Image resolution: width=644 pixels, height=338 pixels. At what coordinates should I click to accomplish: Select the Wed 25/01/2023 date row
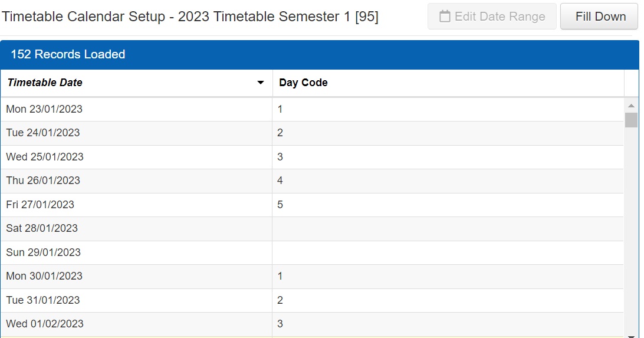[45, 157]
